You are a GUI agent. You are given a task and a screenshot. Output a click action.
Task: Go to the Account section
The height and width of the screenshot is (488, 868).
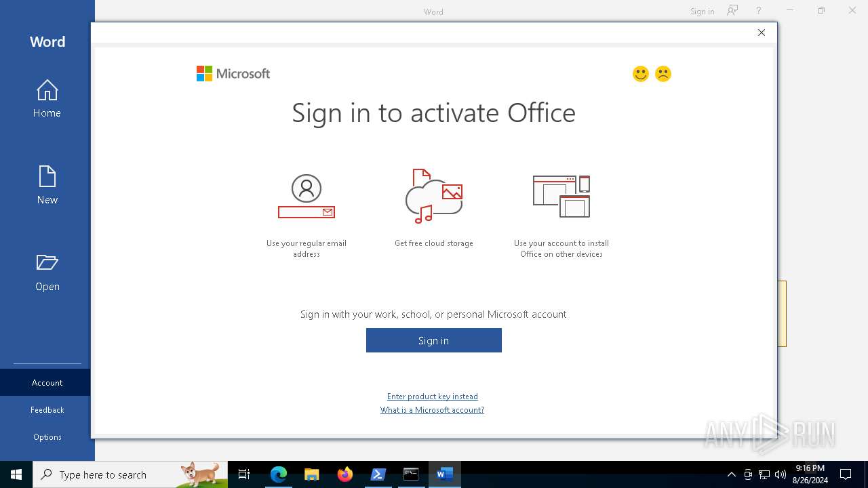47,382
